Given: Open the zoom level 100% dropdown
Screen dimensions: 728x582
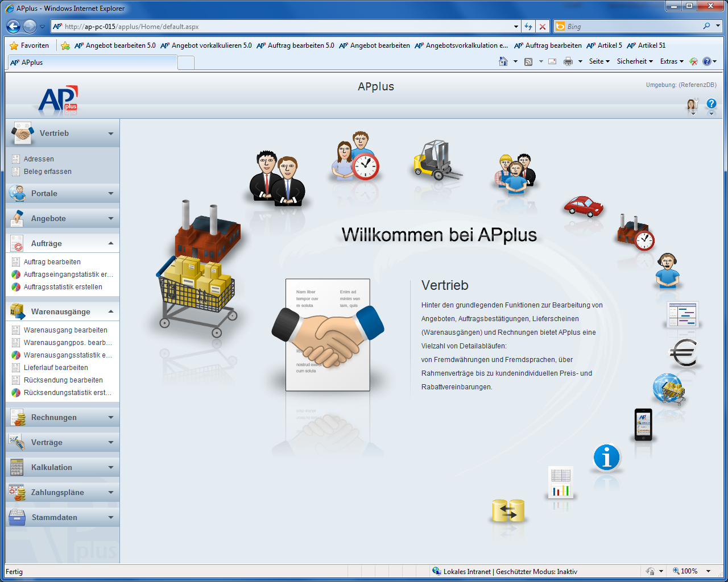Looking at the screenshot, I should tap(708, 571).
